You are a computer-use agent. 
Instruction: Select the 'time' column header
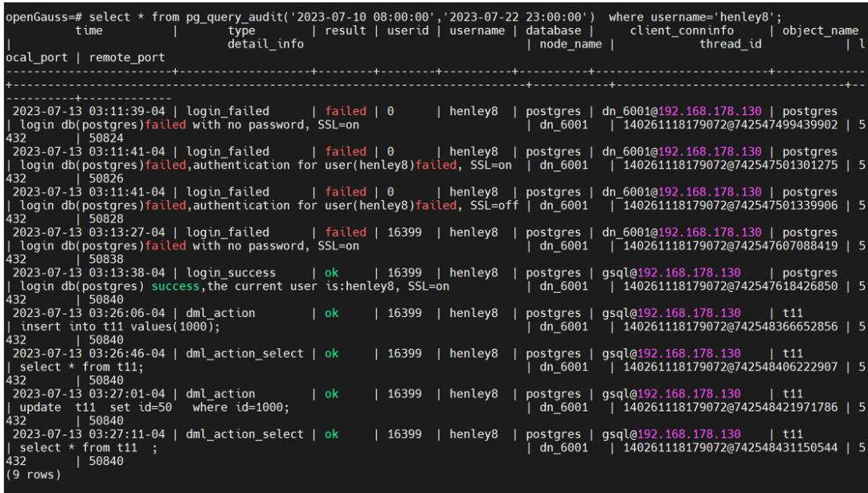89,31
